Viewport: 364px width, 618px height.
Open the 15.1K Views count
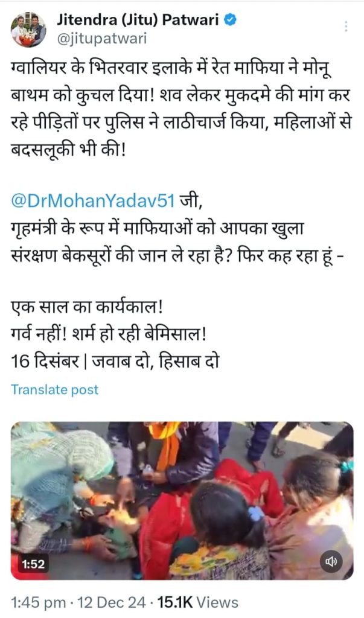coord(198,602)
